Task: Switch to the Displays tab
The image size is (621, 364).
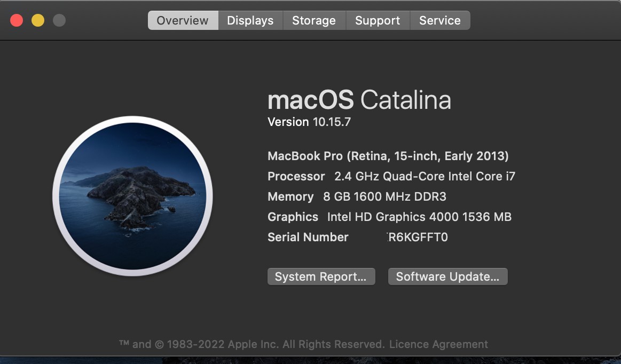Action: pos(250,21)
